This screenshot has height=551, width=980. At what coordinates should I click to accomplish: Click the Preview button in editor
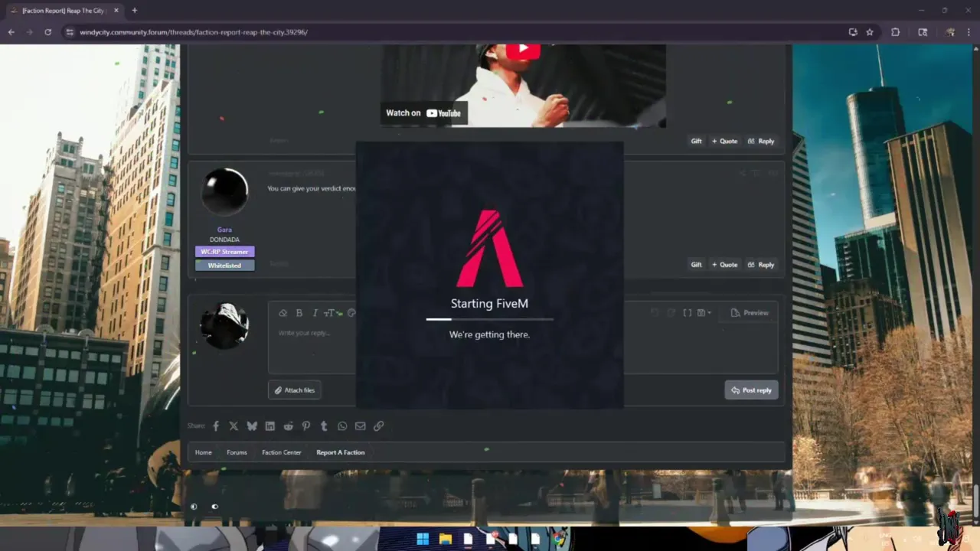(750, 313)
